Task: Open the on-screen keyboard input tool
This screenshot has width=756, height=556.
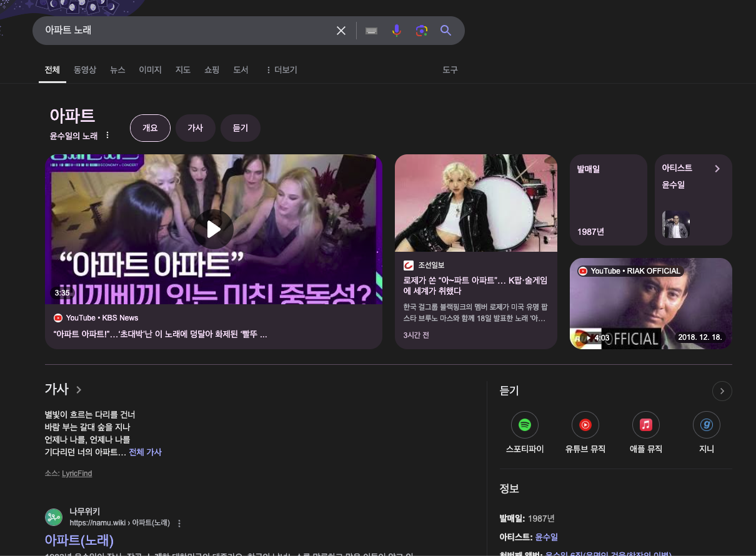Action: pos(372,31)
